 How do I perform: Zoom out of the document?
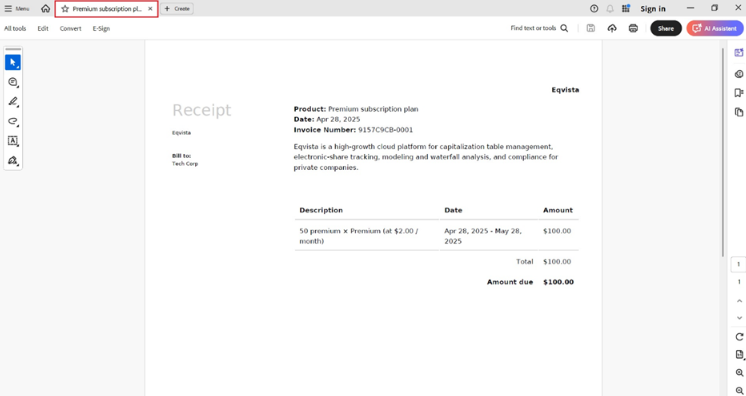(739, 390)
